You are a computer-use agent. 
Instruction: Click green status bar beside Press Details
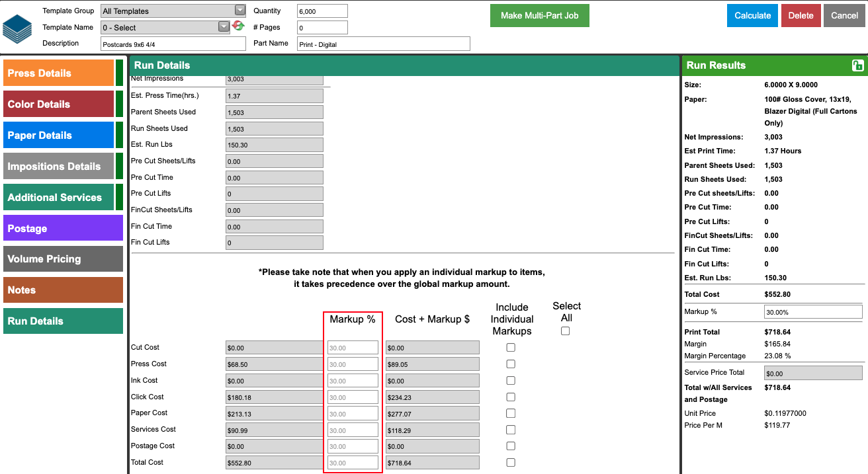coord(119,73)
